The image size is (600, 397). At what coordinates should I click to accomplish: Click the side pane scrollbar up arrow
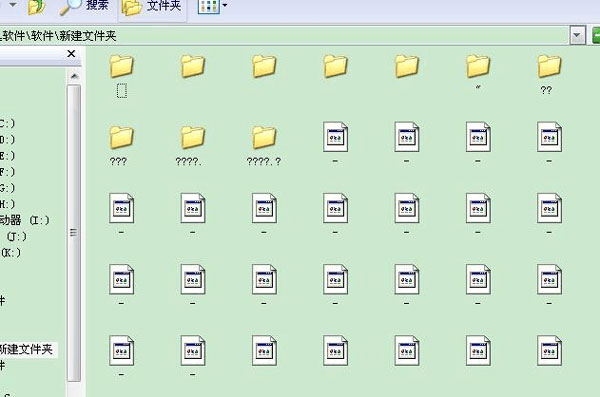[x=74, y=76]
